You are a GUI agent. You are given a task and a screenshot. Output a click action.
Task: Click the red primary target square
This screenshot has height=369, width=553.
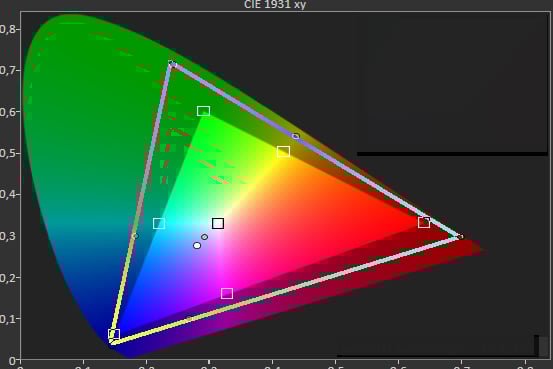[424, 222]
